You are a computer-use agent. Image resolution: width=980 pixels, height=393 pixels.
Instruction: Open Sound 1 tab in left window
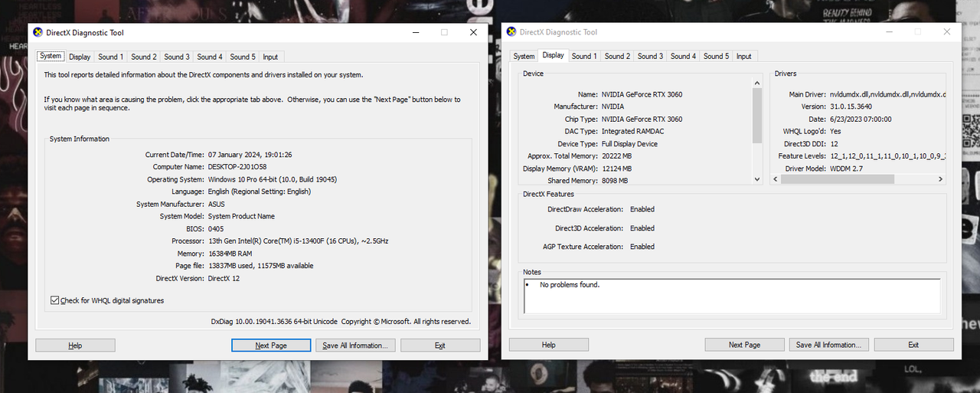(110, 57)
